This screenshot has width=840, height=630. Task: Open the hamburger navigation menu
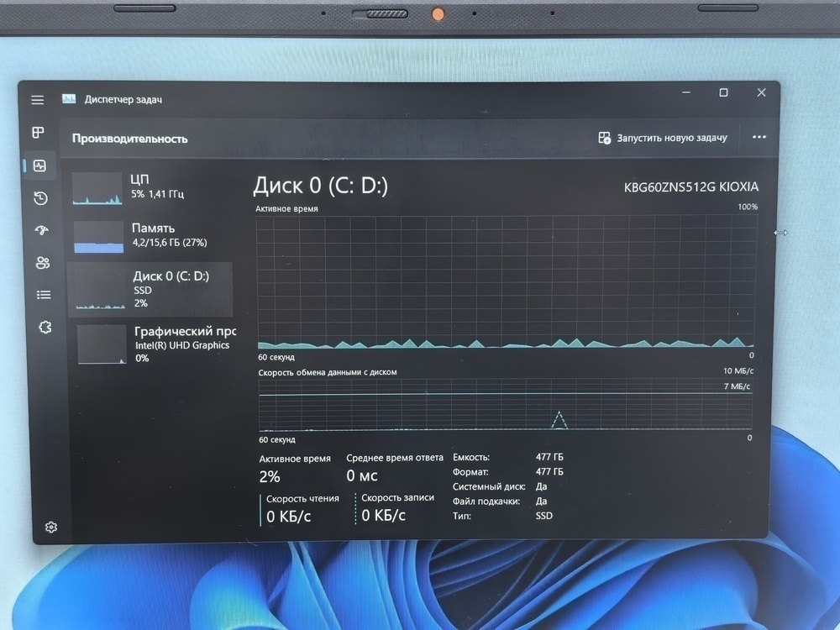pyautogui.click(x=38, y=100)
